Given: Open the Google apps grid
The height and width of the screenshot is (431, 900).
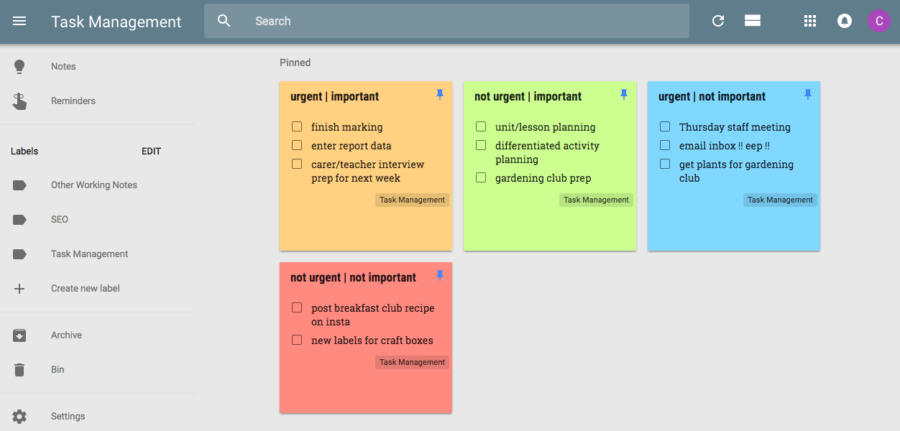Looking at the screenshot, I should 809,21.
